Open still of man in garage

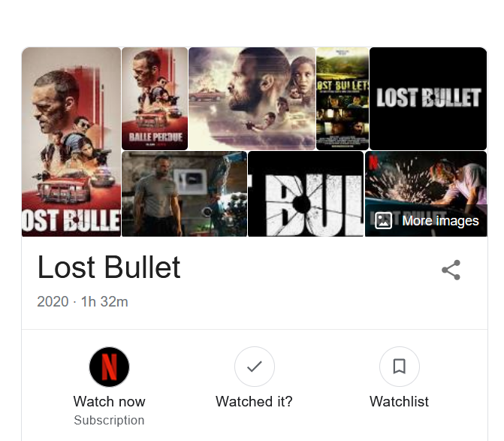[185, 194]
